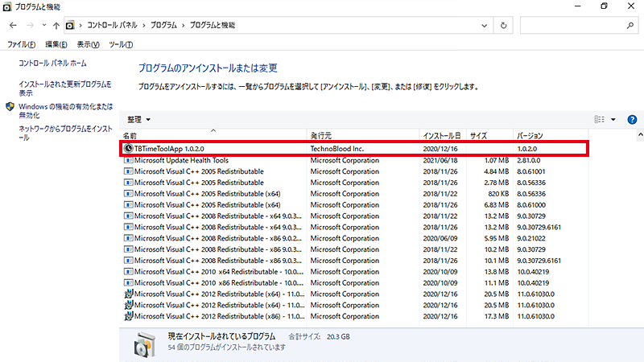The height and width of the screenshot is (362, 644).
Task: Select Visual C++ 2005 (x64) version 8.0.61000
Action: tap(354, 204)
